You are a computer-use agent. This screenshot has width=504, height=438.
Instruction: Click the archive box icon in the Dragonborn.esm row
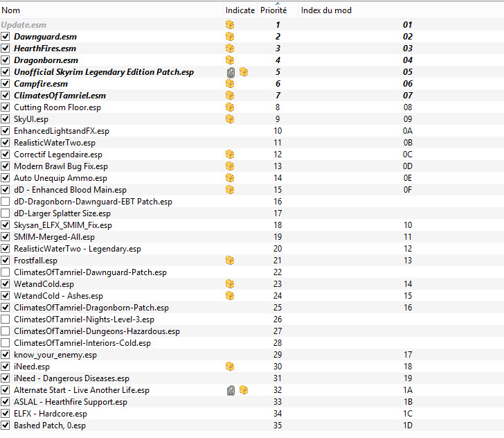pyautogui.click(x=230, y=60)
